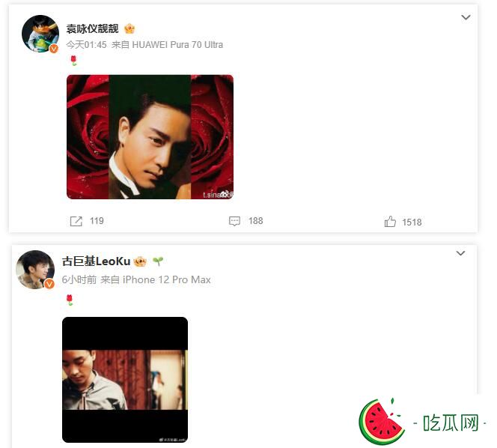This screenshot has height=448, width=497.
Task: Click iPhone 12 Pro Max source link
Action: (x=167, y=279)
